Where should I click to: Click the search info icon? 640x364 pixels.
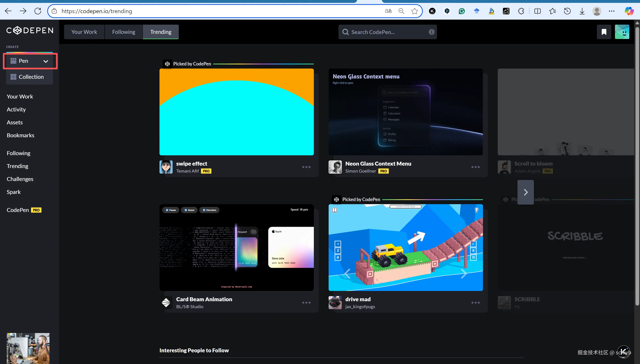pos(431,32)
